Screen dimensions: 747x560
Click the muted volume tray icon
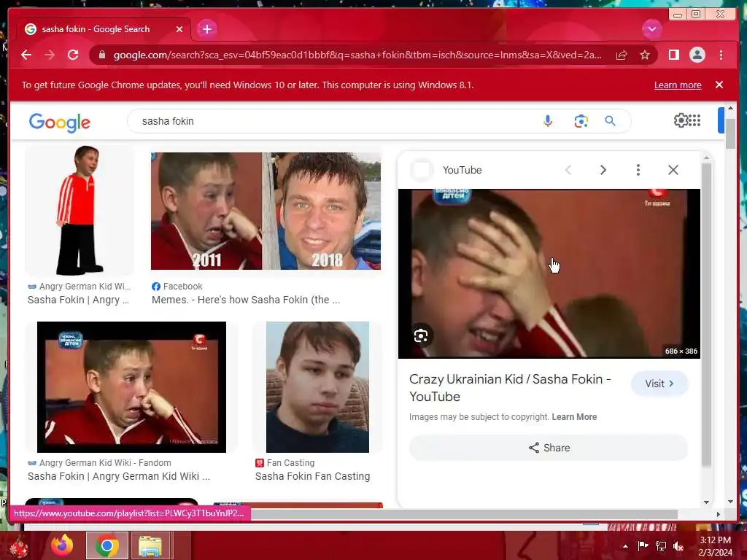678,546
